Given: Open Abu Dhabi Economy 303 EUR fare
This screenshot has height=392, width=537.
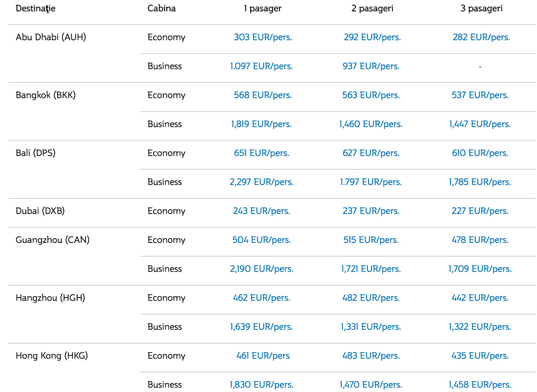Looking at the screenshot, I should 263,37.
